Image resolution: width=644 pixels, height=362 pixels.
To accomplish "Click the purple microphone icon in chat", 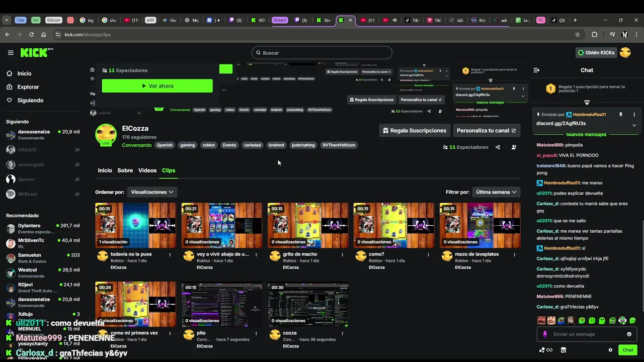I will (x=545, y=334).
